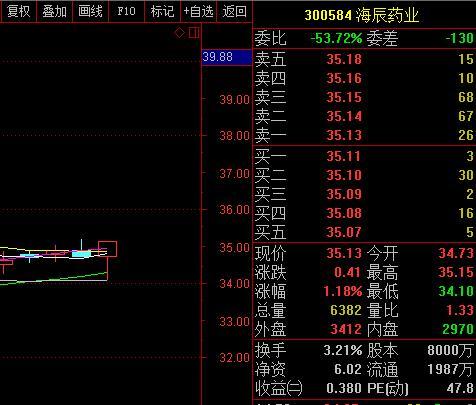Click 最高 value 35.15
The width and height of the screenshot is (476, 405).
click(x=456, y=273)
